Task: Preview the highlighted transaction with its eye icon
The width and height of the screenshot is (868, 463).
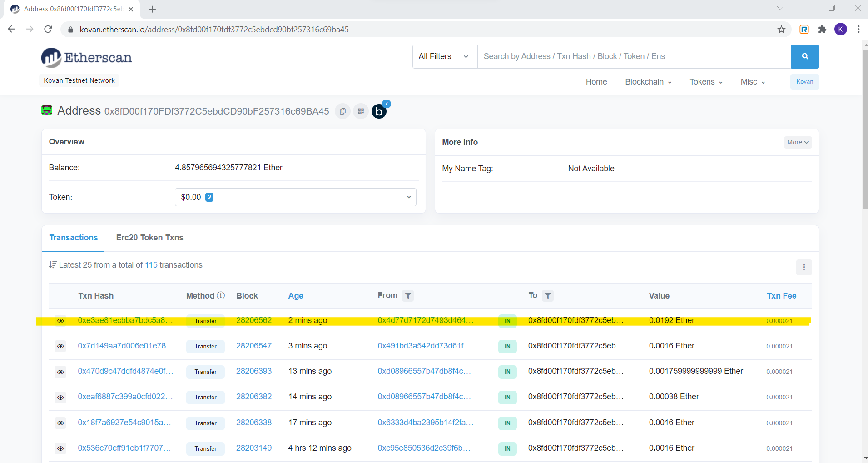Action: tap(60, 321)
